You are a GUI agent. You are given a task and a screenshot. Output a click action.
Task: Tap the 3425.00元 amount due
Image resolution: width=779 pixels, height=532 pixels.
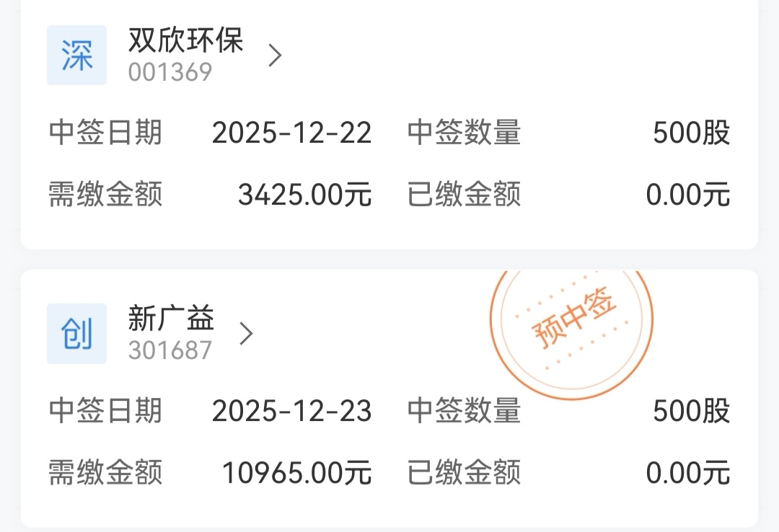point(304,195)
